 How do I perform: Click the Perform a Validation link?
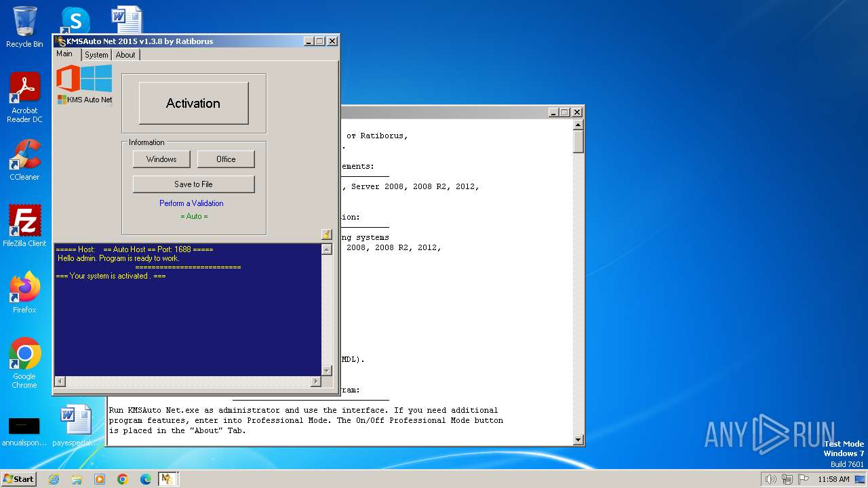191,203
